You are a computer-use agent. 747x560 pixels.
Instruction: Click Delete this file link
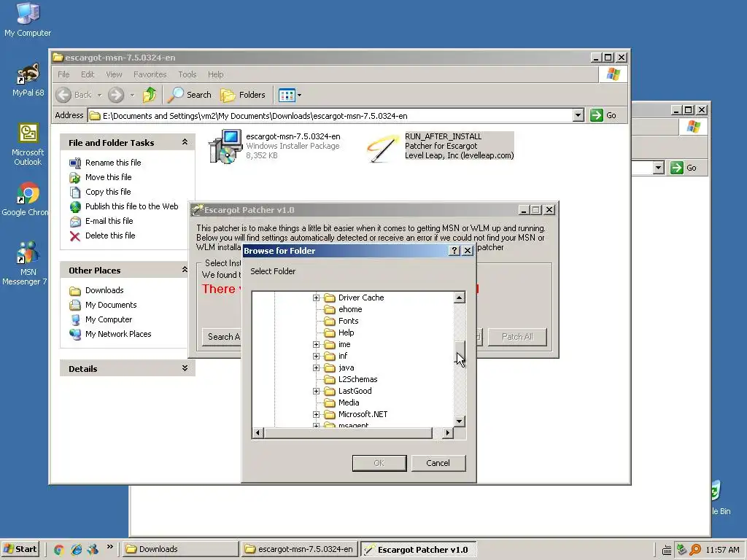[x=110, y=236]
